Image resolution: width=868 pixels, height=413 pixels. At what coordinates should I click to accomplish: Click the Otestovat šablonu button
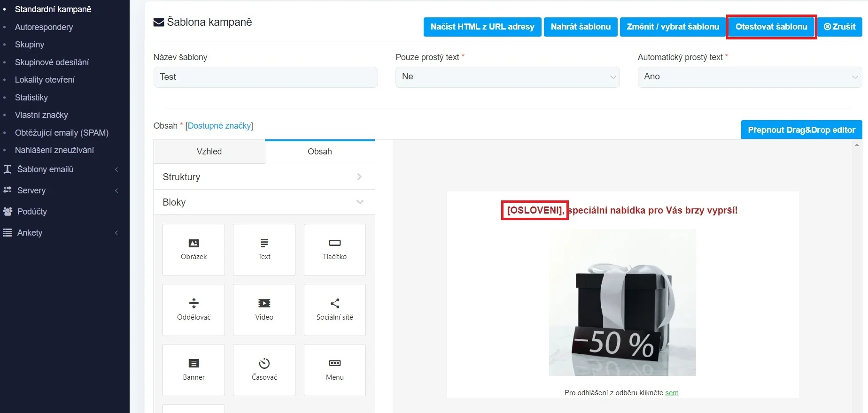pos(771,27)
